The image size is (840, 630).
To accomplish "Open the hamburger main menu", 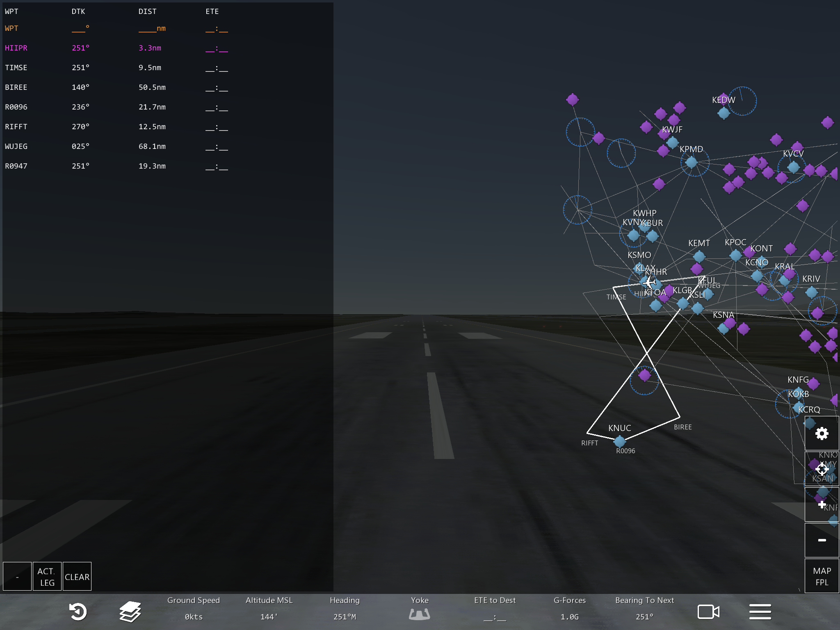I will tap(760, 612).
